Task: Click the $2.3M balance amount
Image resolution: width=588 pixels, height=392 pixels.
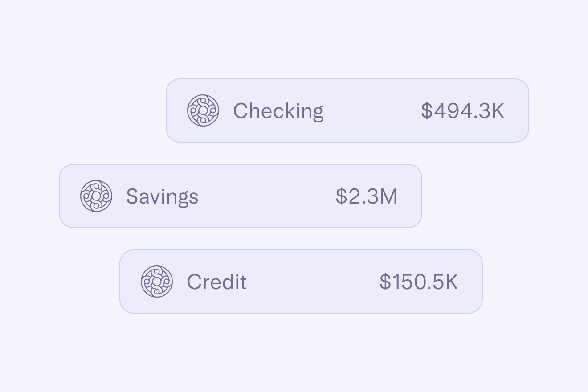Action: pos(367,196)
